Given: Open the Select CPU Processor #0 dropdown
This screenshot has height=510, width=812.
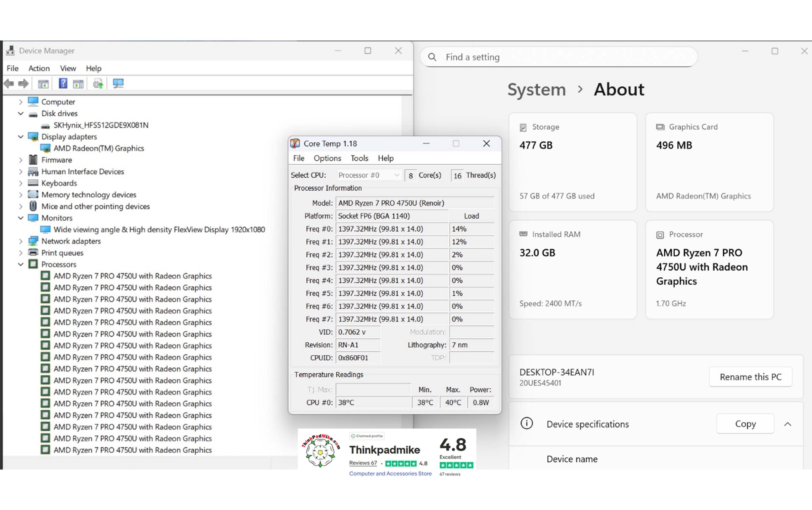Looking at the screenshot, I should point(369,175).
